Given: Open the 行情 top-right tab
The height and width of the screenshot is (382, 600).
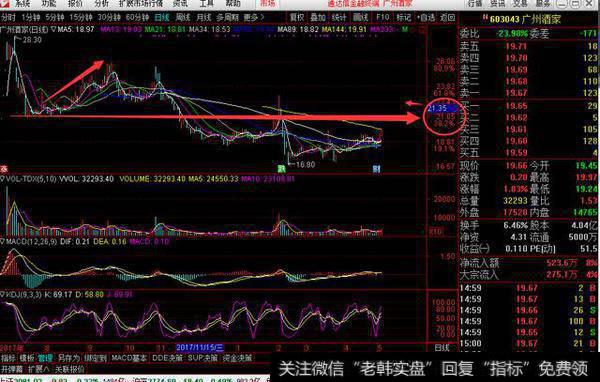Looking at the screenshot, I should pos(474,3).
